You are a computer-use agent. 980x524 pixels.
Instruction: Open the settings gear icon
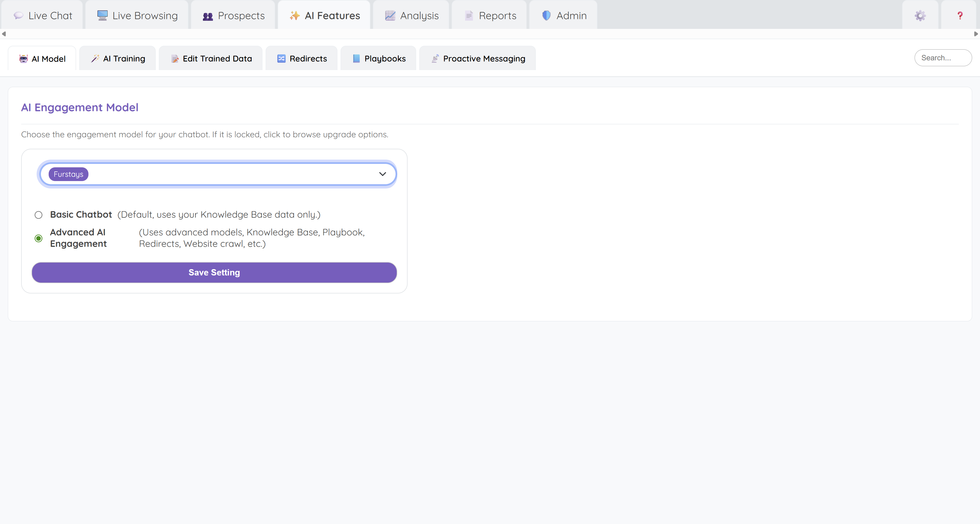[x=920, y=16]
